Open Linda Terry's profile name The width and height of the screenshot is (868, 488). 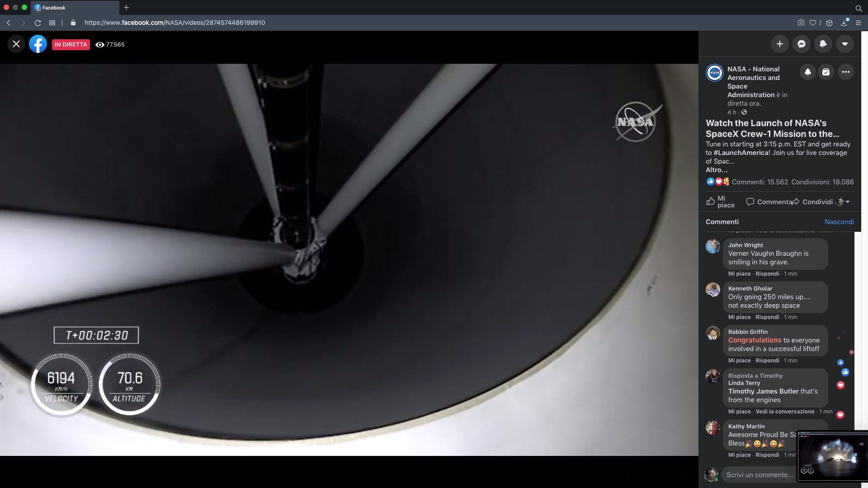744,383
